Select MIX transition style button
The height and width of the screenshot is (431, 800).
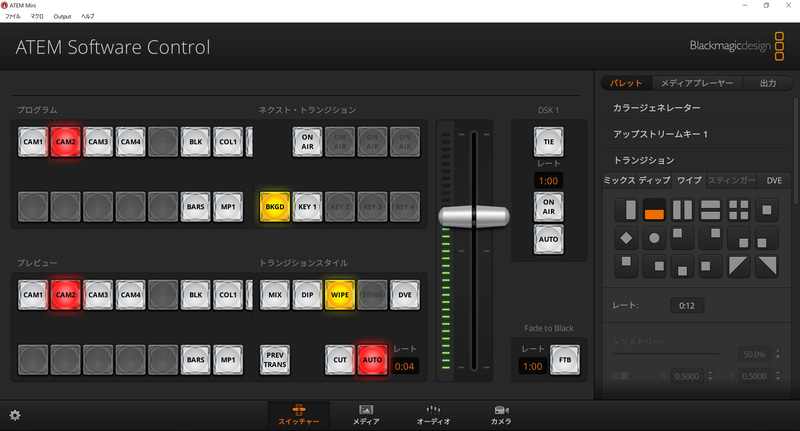[x=274, y=295]
